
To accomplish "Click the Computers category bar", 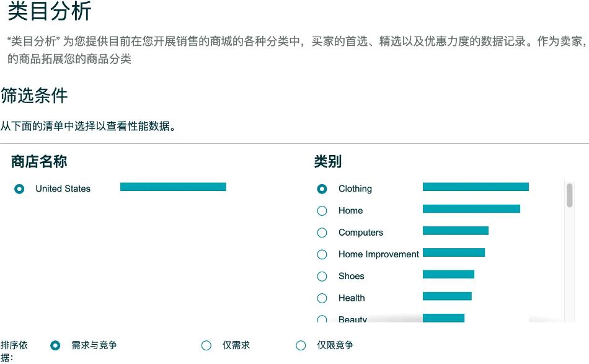I will (x=456, y=231).
